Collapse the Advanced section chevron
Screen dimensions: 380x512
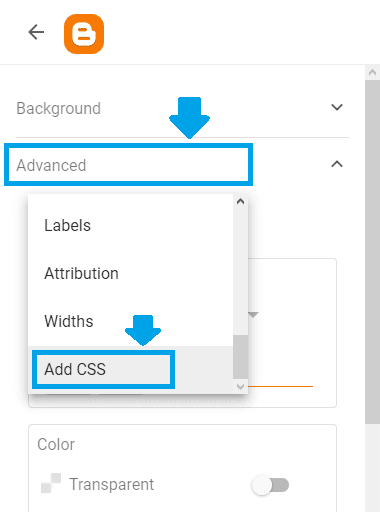pos(337,164)
